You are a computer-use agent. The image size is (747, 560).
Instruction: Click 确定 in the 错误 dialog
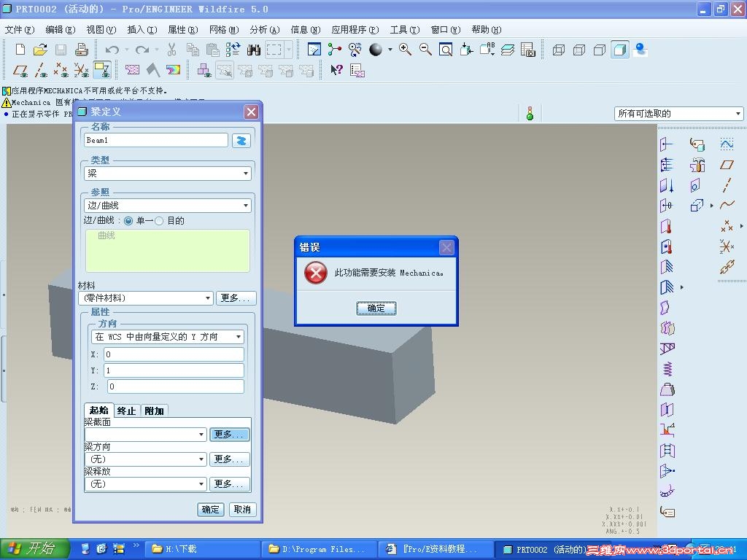point(376,308)
